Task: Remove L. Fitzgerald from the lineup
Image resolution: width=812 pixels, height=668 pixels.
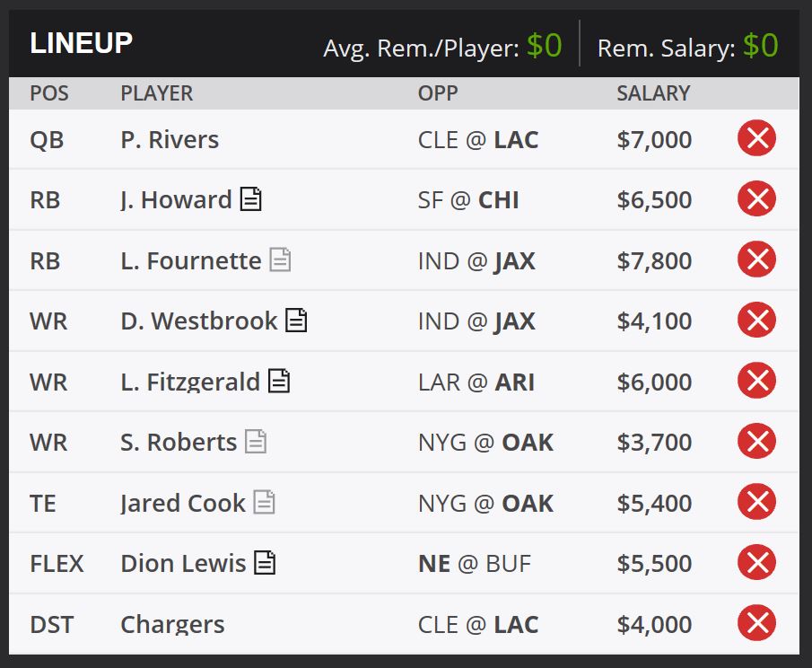Action: (x=756, y=381)
